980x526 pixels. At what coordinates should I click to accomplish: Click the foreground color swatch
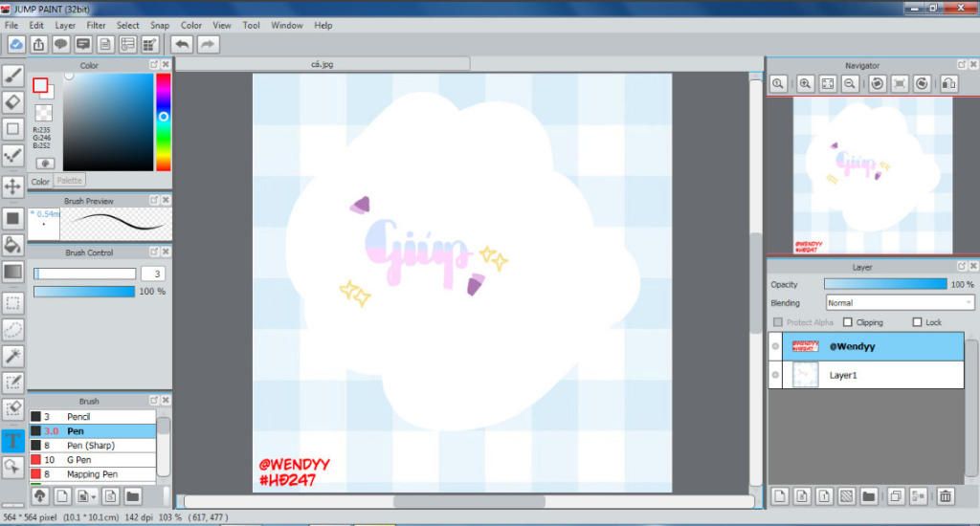[x=40, y=85]
